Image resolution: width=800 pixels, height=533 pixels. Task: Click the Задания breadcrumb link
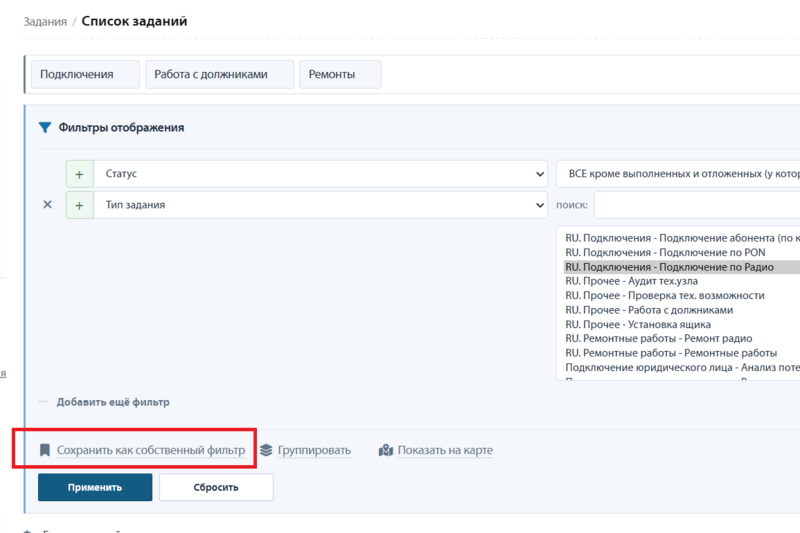[45, 21]
